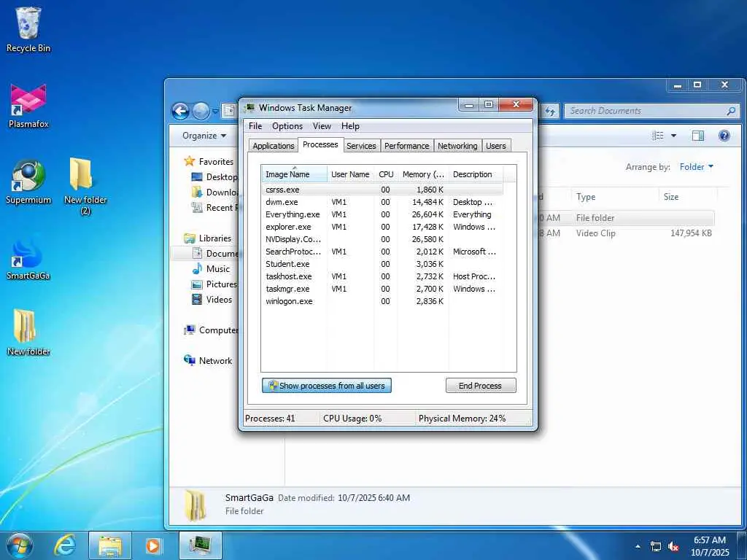The width and height of the screenshot is (747, 560).
Task: Switch to the Applications tab
Action: [x=274, y=146]
